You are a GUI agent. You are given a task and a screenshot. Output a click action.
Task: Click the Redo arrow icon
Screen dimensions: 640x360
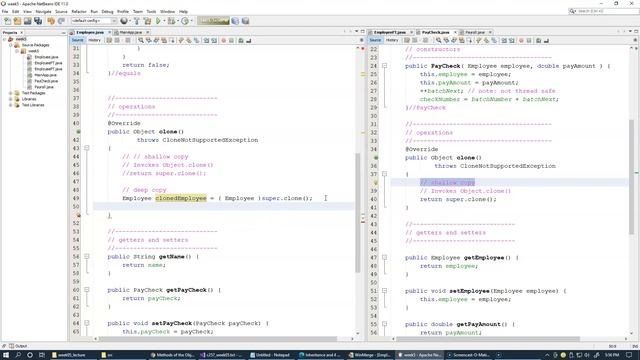pyautogui.click(x=61, y=21)
